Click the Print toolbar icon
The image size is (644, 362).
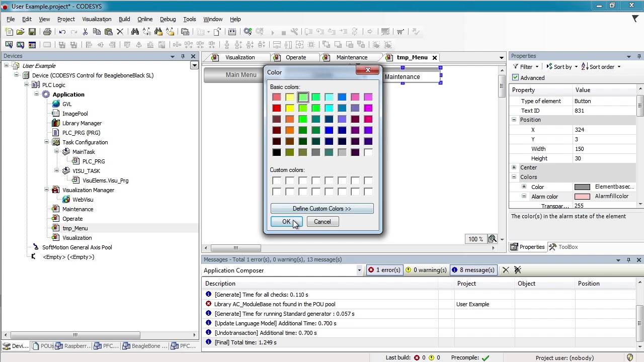click(47, 32)
